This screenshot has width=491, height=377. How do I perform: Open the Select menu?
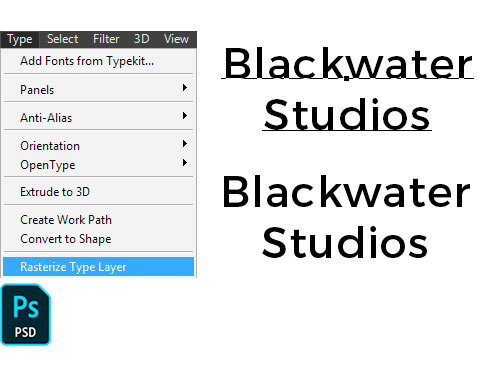63,39
